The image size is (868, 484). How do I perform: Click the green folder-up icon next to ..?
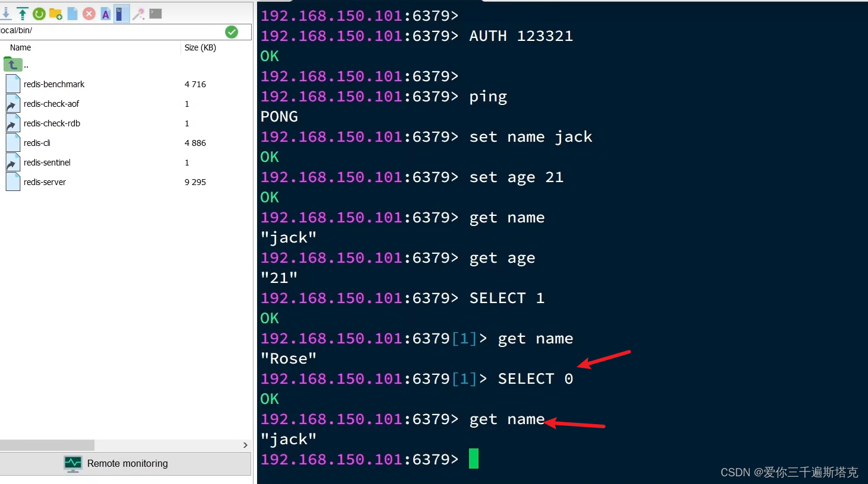tap(12, 64)
